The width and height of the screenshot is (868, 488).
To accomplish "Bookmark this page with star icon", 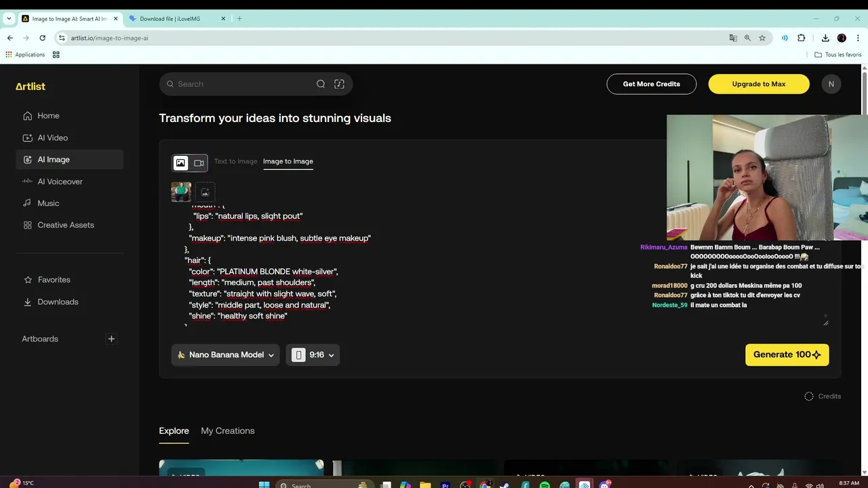I will (762, 38).
